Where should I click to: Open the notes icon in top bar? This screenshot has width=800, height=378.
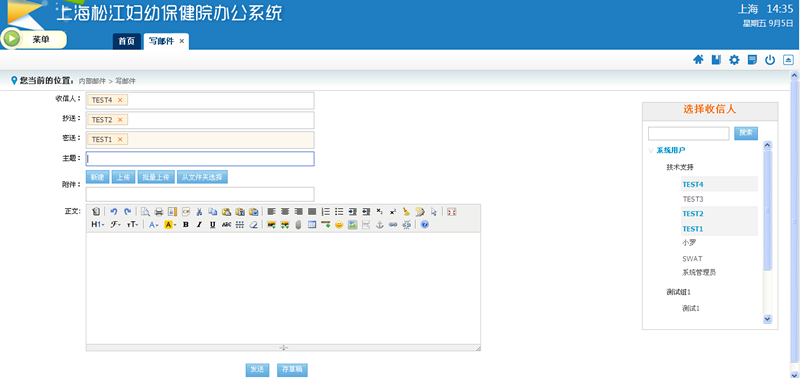752,60
